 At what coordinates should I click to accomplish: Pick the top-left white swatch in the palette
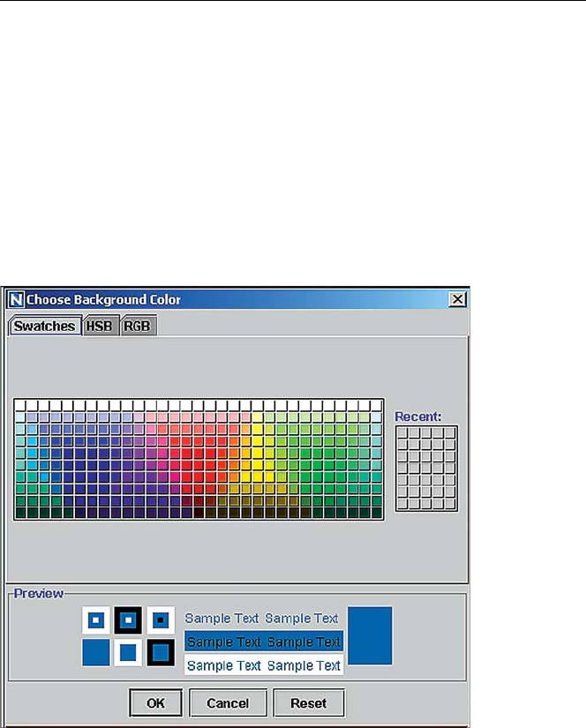click(x=20, y=404)
